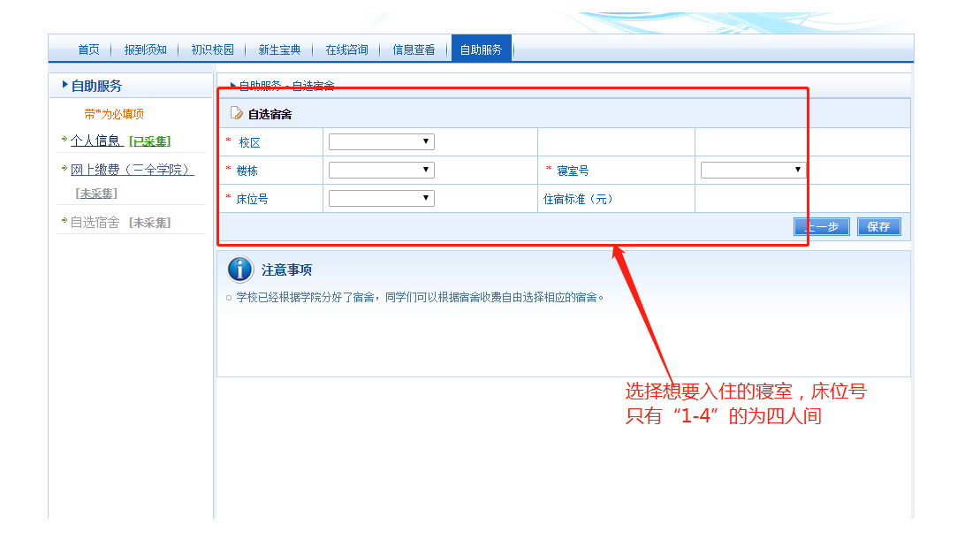980x555 pixels.
Task: Open the 新生宝典 tab
Action: coord(279,49)
